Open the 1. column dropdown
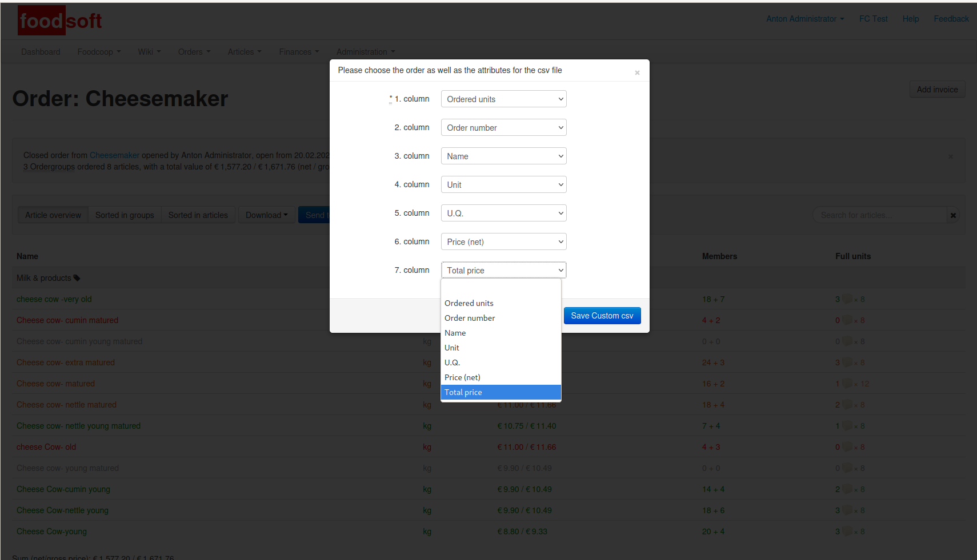This screenshot has height=560, width=977. pyautogui.click(x=503, y=99)
